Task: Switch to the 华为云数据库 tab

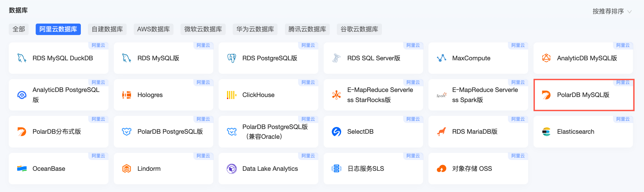Action: tap(255, 29)
